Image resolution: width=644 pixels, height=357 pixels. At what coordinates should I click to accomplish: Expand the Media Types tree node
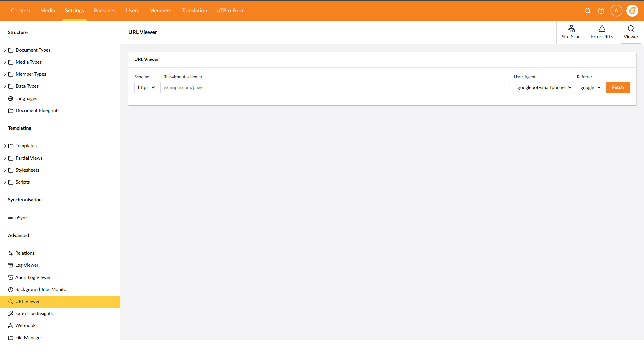[x=5, y=62]
